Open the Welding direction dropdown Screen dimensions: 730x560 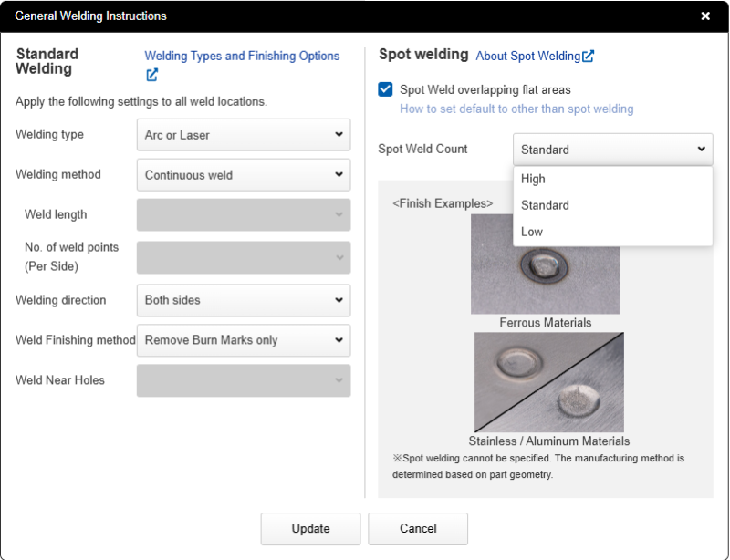[x=243, y=300]
